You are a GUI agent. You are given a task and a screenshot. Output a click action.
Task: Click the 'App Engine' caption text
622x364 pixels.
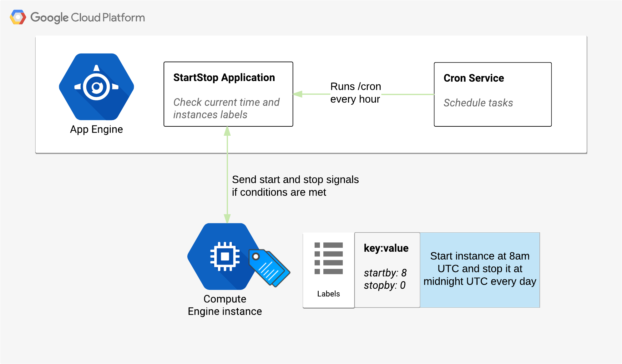point(96,129)
